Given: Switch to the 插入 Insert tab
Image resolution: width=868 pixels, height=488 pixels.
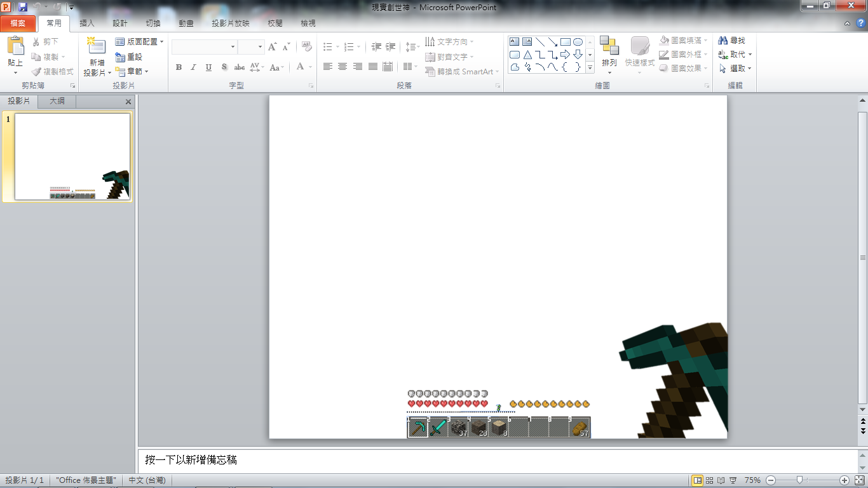Looking at the screenshot, I should pyautogui.click(x=87, y=24).
